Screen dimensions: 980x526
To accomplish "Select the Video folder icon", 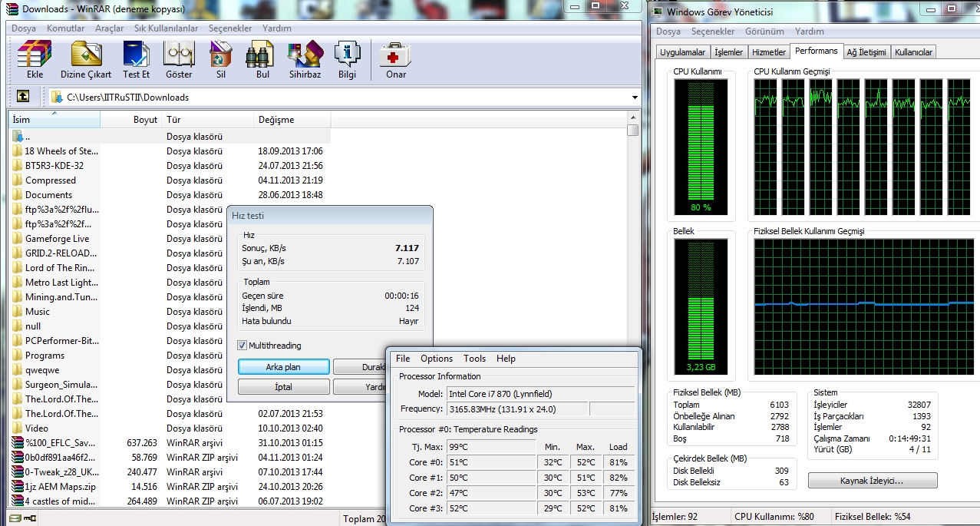I will [18, 428].
